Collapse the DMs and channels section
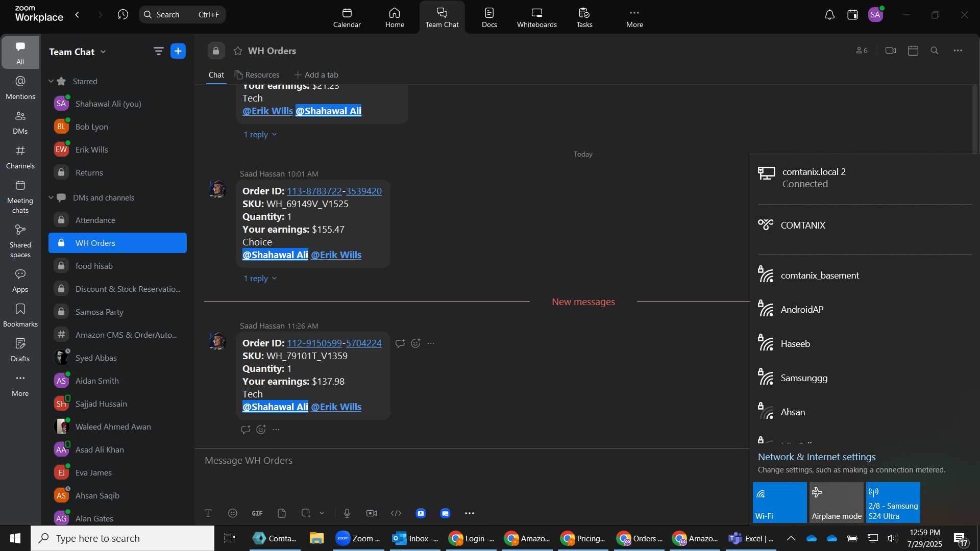980x551 pixels. tap(51, 197)
